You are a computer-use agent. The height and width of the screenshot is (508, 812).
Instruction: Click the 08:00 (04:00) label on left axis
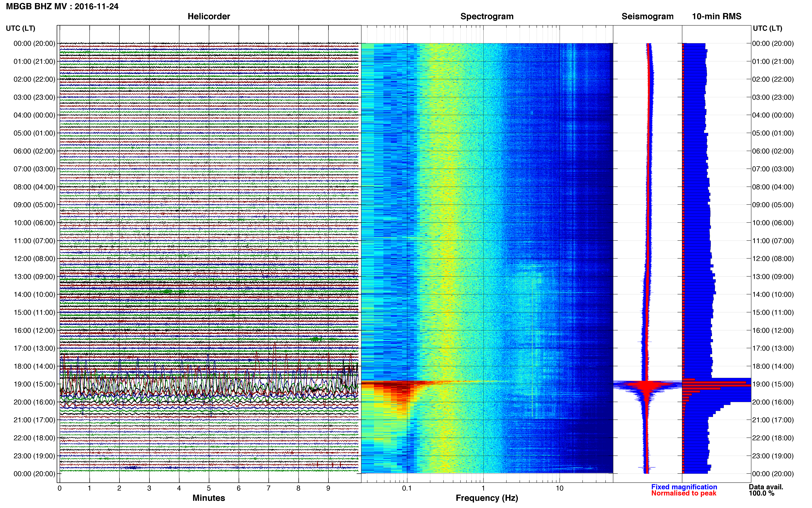point(34,187)
